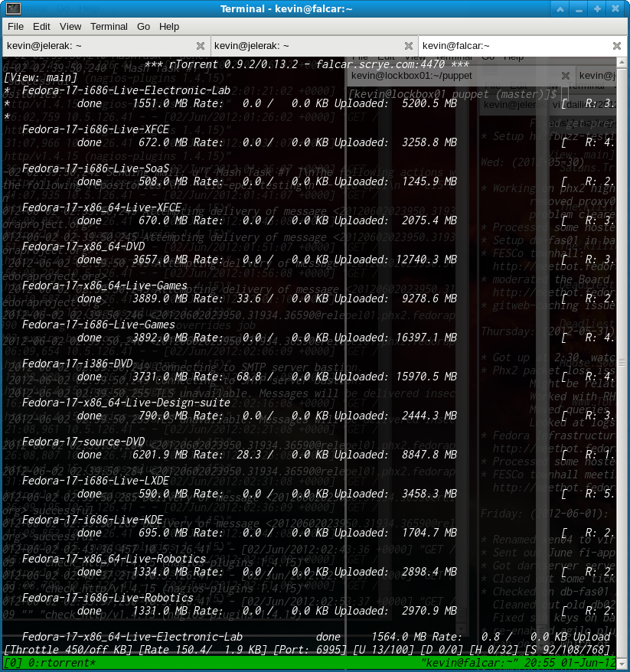Select torrent Fedora-17-i686-Live-Electronic-Lab
This screenshot has height=672, width=630.
126,90
